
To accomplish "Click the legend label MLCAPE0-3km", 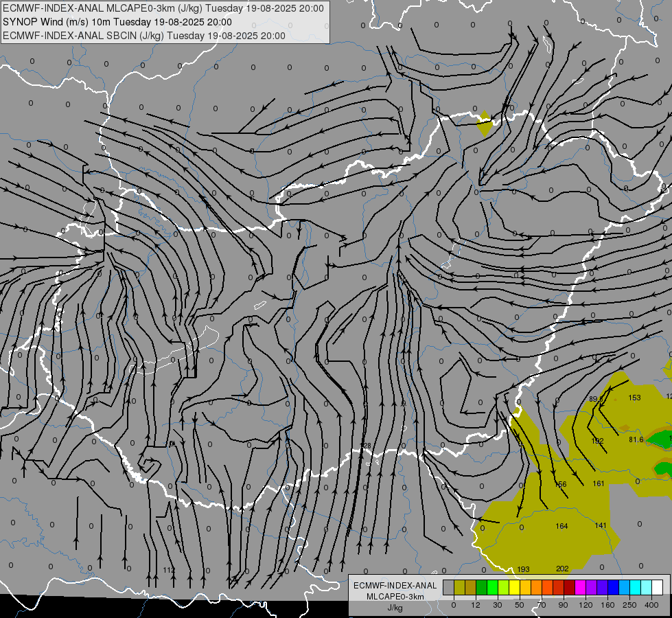I will pos(395,597).
